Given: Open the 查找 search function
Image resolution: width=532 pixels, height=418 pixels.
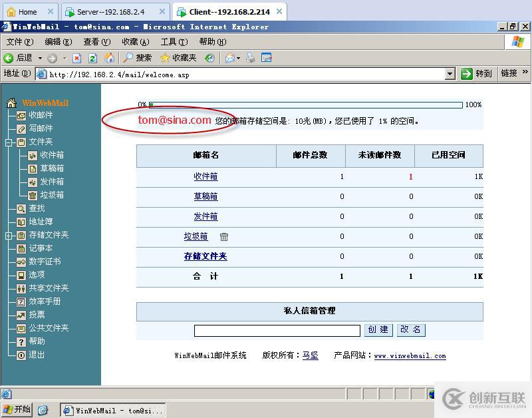Looking at the screenshot, I should tap(36, 208).
